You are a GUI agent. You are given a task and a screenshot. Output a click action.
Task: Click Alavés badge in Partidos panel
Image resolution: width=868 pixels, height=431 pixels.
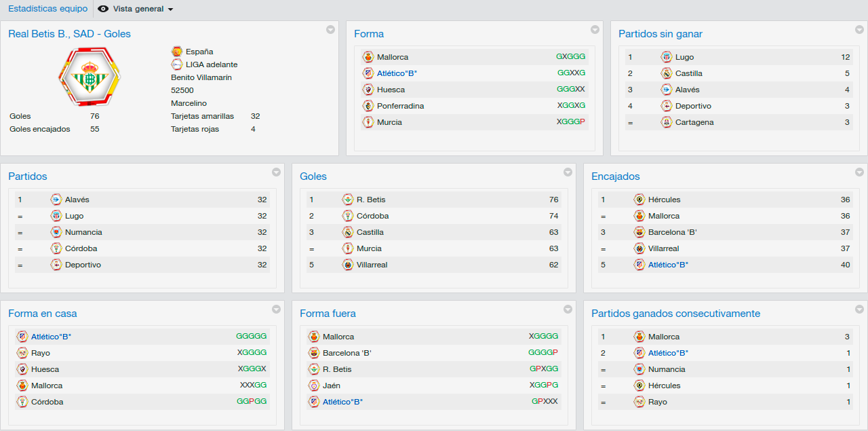click(56, 200)
